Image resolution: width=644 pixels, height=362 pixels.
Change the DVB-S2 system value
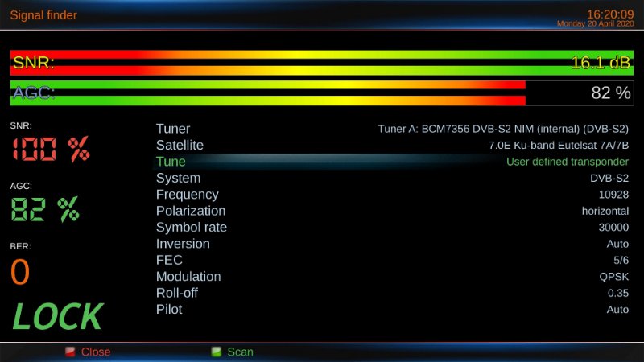click(x=609, y=178)
